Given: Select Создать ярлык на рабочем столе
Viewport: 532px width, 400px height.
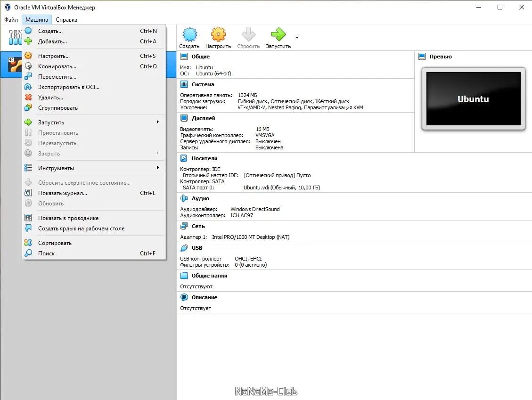Looking at the screenshot, I should pos(94,229).
